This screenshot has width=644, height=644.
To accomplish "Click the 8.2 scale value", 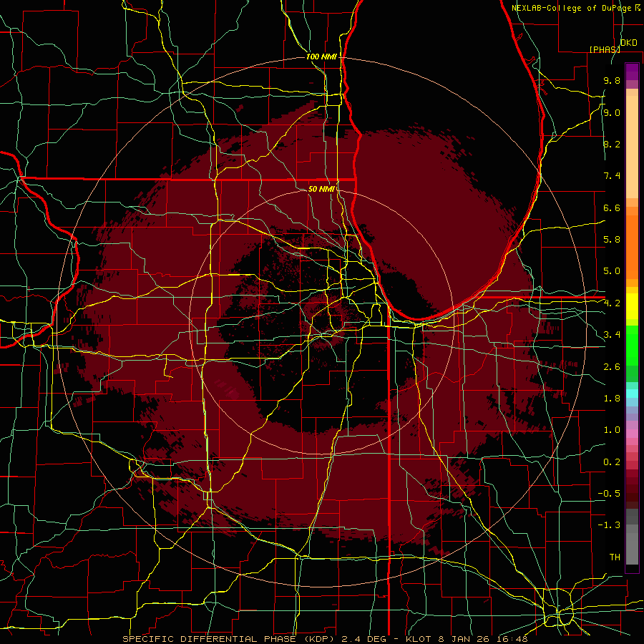I will coord(612,144).
